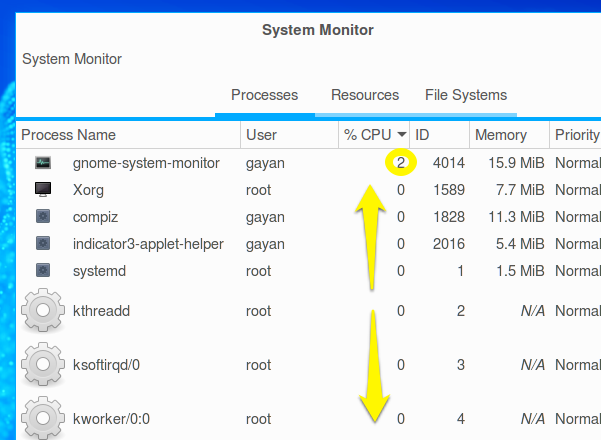Select the kthreadd process name
The height and width of the screenshot is (440, 601).
coord(101,311)
